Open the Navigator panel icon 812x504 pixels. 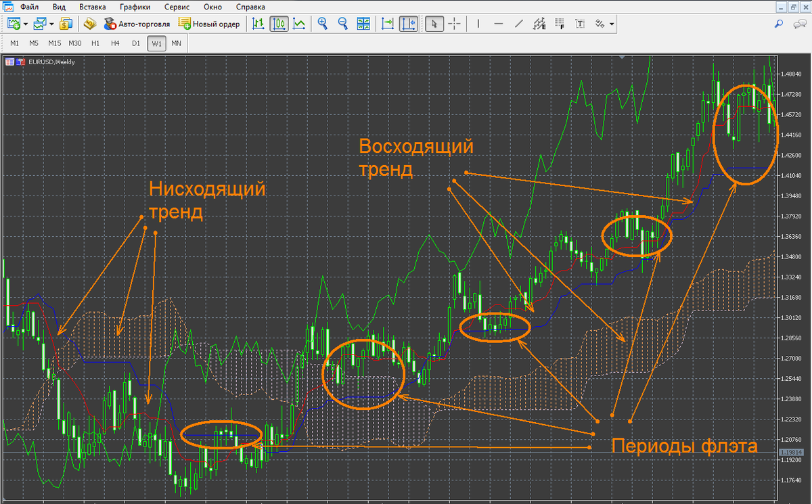(90, 24)
